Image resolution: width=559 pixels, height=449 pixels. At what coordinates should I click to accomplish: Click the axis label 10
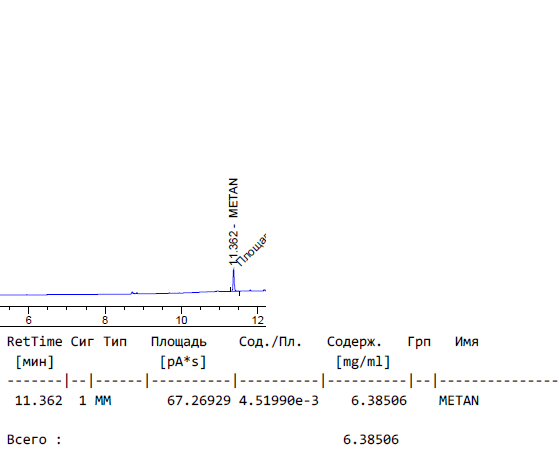(x=181, y=320)
